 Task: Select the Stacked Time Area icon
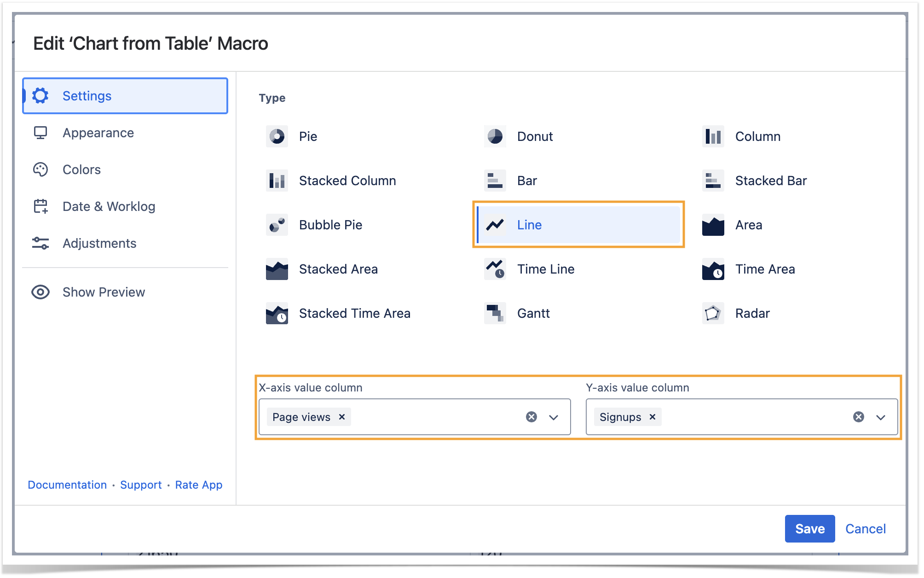pyautogui.click(x=277, y=313)
